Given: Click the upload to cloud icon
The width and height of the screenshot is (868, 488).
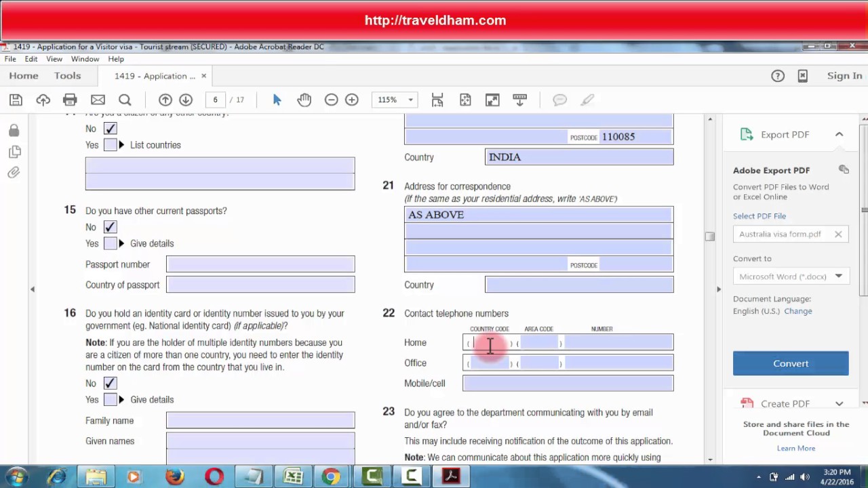Looking at the screenshot, I should 43,100.
